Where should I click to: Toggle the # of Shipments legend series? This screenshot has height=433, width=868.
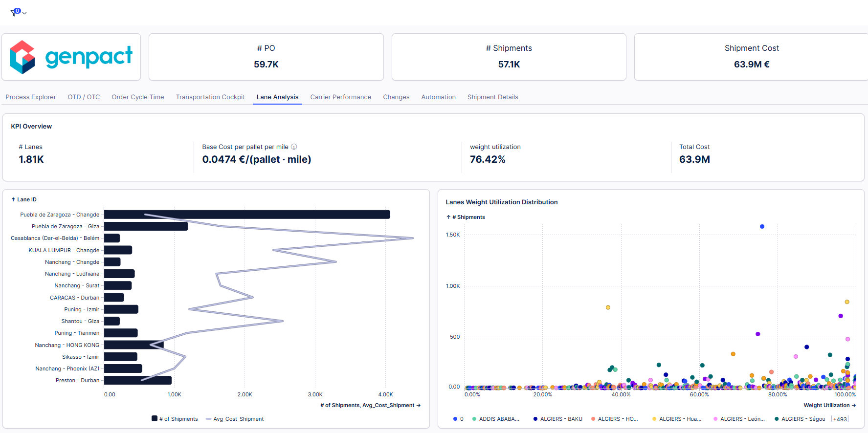click(175, 419)
